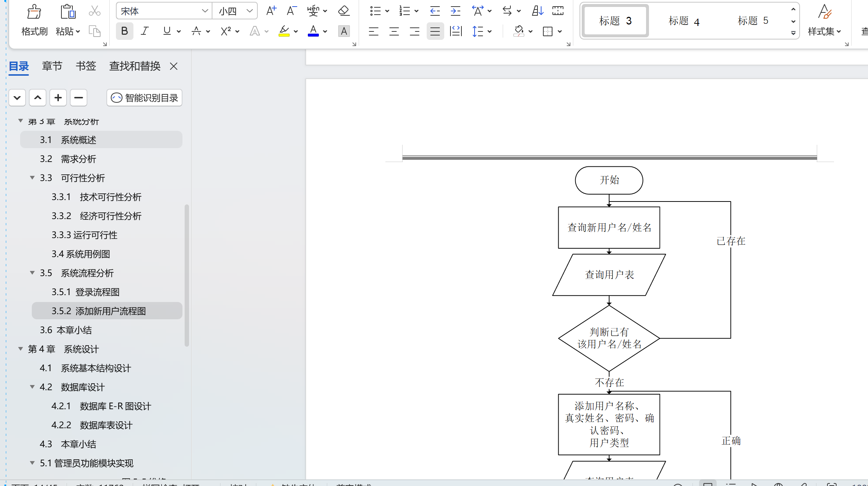Select the format painter (格式刷) tool

(x=34, y=19)
